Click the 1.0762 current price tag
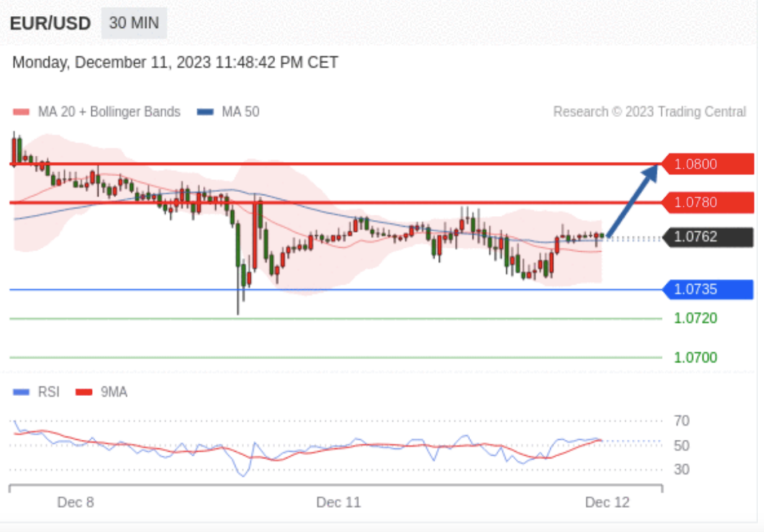 708,237
